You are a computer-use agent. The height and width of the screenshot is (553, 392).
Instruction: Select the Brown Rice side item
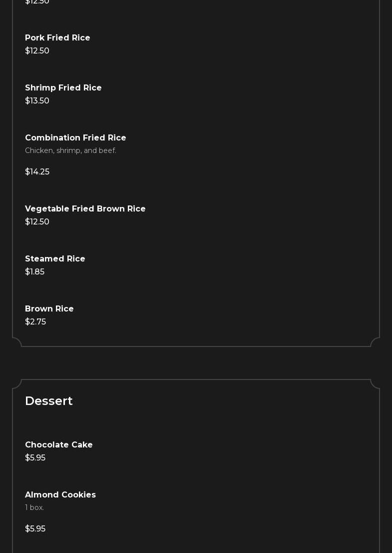click(x=49, y=309)
